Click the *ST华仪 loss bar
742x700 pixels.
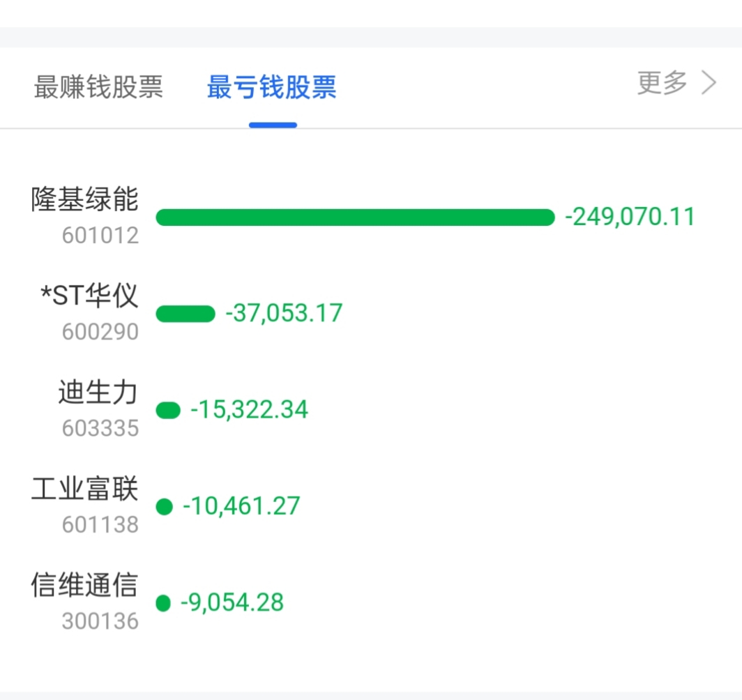pos(185,314)
